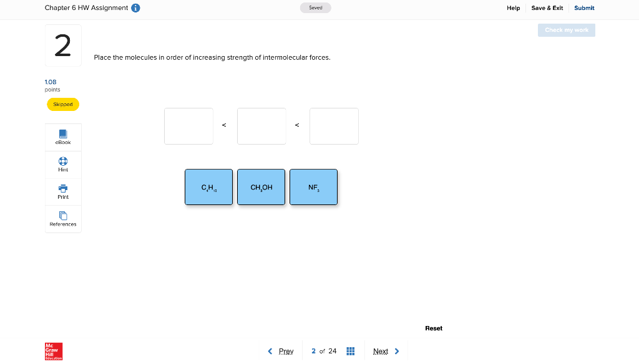Open the Help menu

pos(513,8)
